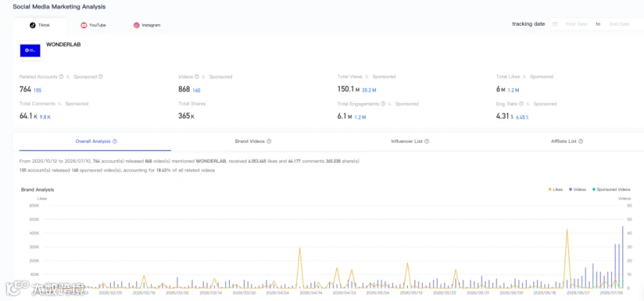Select the Total Shares stat label
This screenshot has width=644, height=301.
pyautogui.click(x=192, y=104)
